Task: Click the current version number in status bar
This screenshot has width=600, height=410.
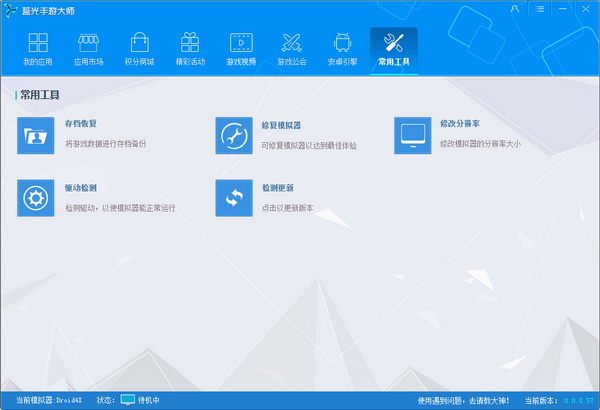Action: coord(579,400)
